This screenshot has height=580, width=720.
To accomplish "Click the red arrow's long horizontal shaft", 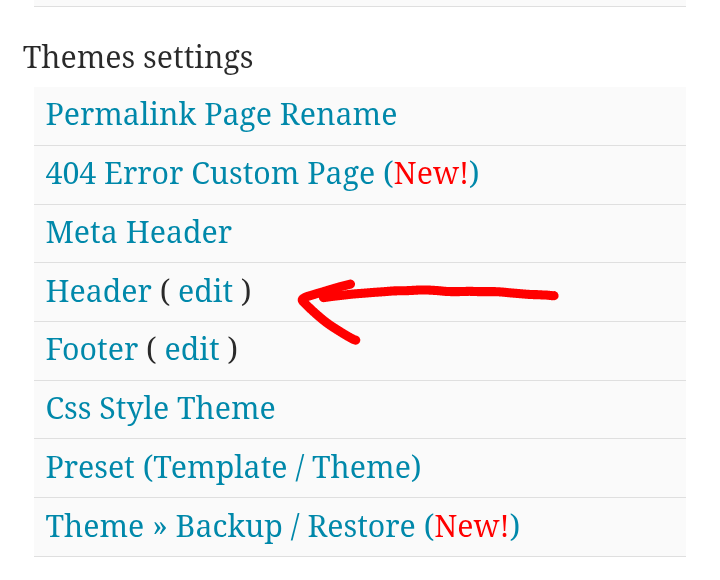I will pos(450,293).
